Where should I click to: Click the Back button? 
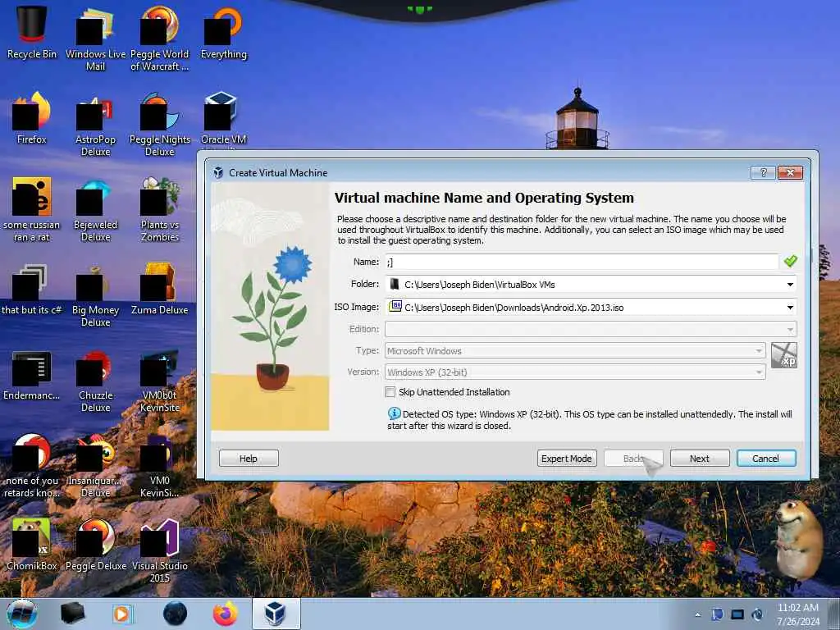pos(633,458)
